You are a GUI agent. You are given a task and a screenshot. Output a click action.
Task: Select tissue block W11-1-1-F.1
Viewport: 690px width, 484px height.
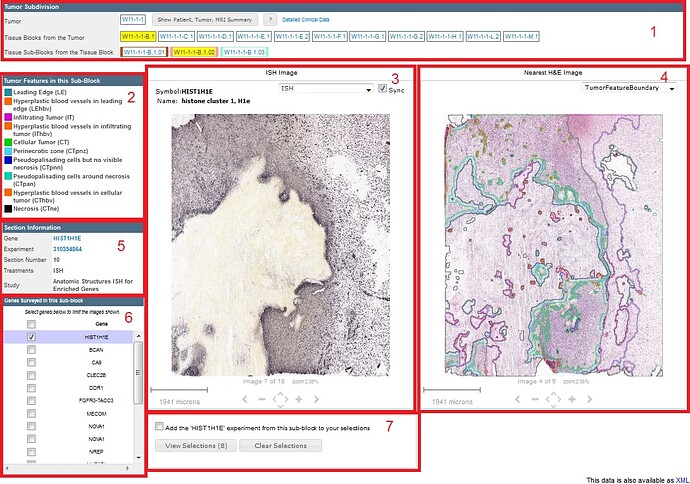[x=330, y=37]
